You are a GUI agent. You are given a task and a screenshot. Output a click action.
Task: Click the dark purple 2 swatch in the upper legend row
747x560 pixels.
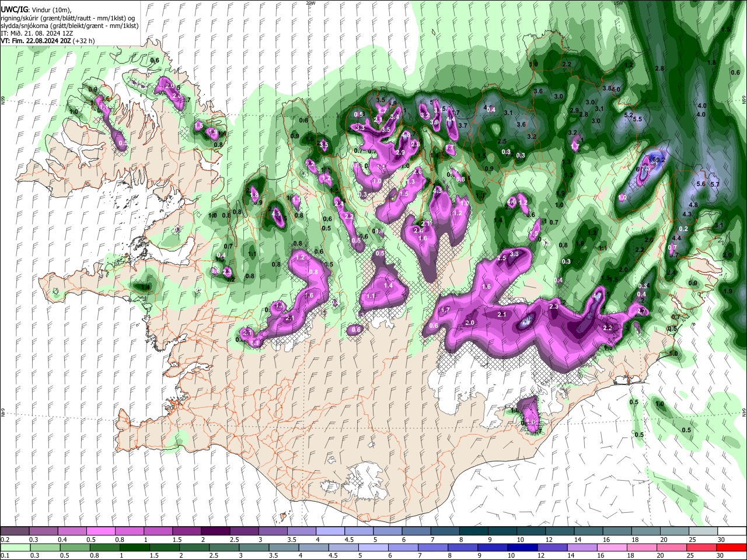tap(215, 531)
